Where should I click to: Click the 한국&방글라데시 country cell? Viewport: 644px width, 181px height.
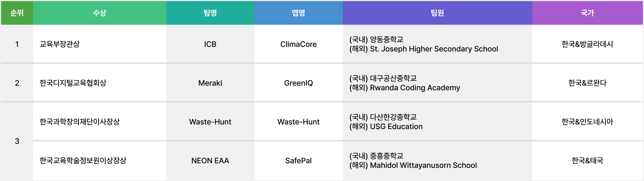pos(587,44)
